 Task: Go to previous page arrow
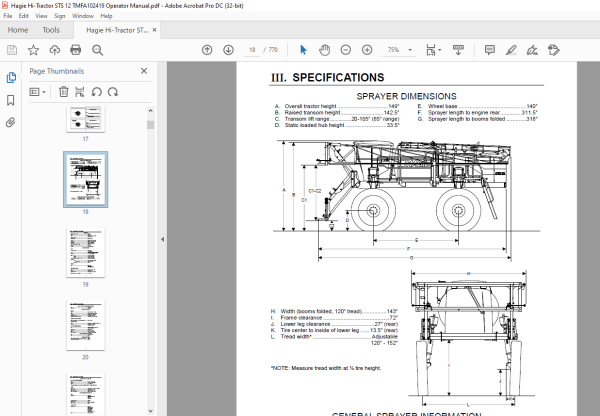(x=207, y=50)
